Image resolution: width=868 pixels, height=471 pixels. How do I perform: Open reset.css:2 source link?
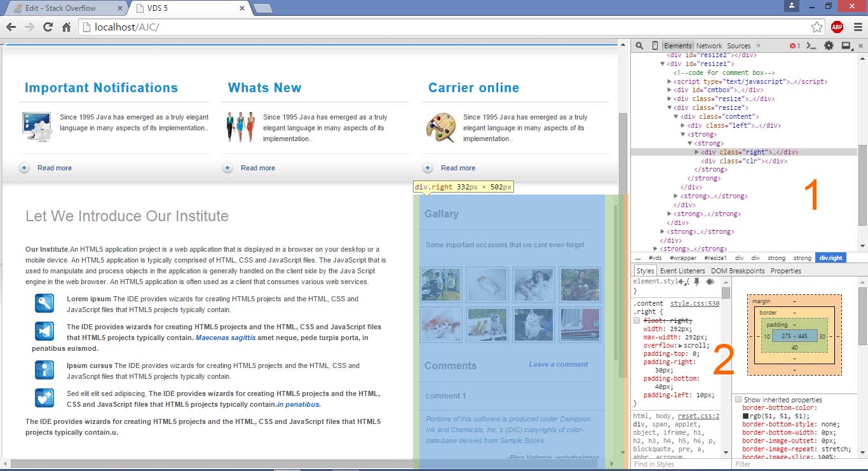(x=698, y=416)
